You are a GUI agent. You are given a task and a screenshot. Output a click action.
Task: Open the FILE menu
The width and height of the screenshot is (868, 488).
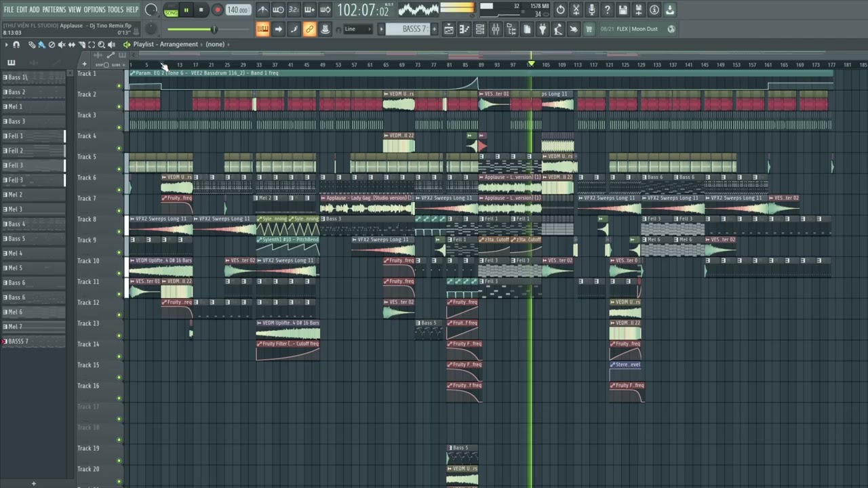[9, 9]
